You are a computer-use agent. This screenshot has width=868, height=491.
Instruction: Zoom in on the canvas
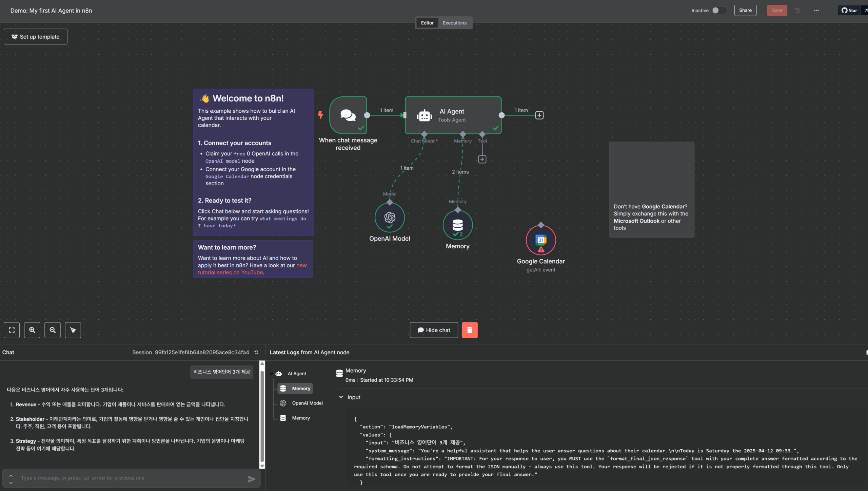[x=32, y=330]
